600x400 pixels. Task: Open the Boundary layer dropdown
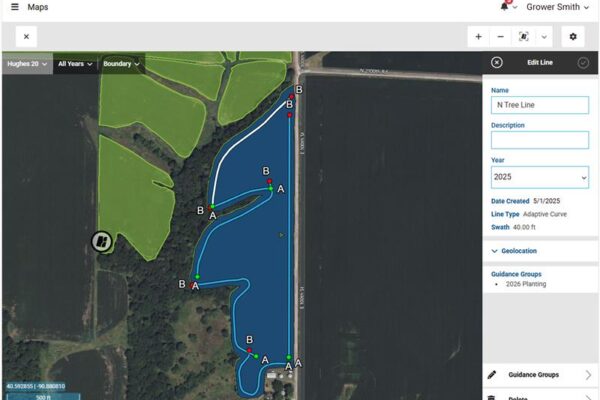(121, 64)
